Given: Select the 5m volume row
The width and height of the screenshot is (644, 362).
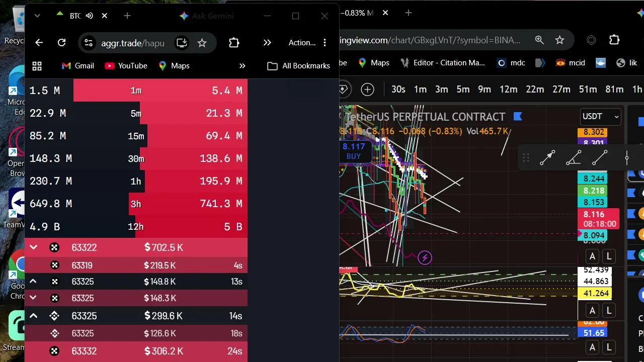Looking at the screenshot, I should [x=136, y=113].
